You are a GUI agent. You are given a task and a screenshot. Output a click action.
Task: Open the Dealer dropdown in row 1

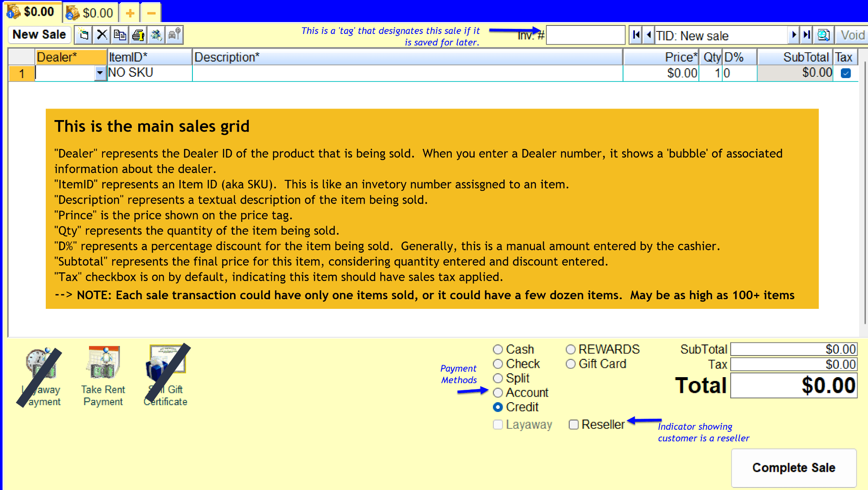coord(100,73)
